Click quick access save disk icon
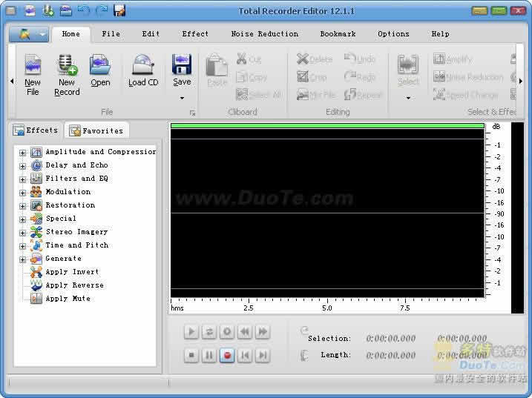Image resolution: width=532 pixels, height=398 pixels. click(119, 11)
